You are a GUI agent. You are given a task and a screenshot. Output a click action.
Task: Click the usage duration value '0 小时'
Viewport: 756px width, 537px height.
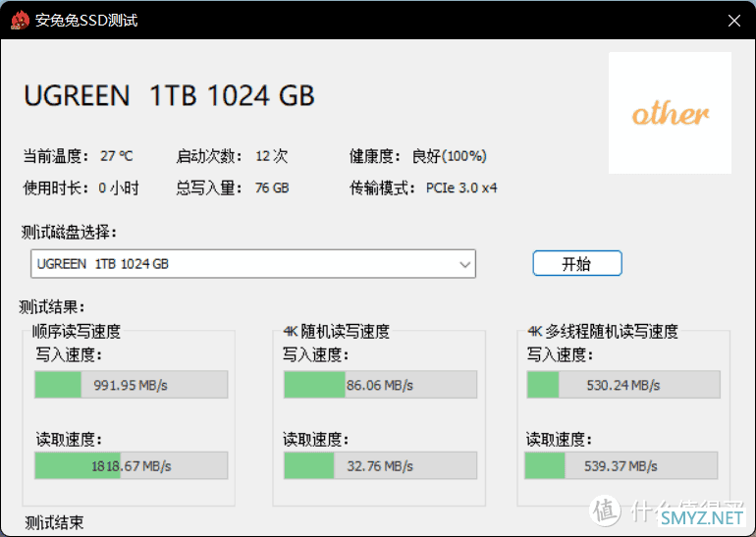point(119,188)
